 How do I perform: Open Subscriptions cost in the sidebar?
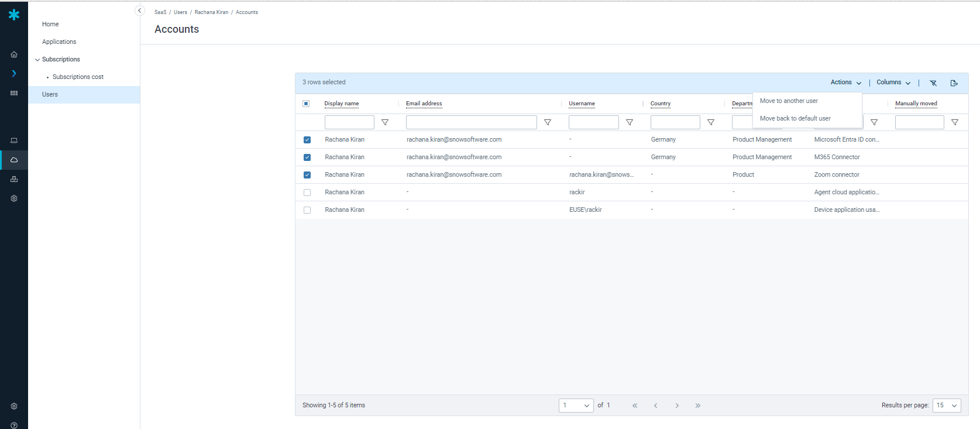[x=78, y=77]
